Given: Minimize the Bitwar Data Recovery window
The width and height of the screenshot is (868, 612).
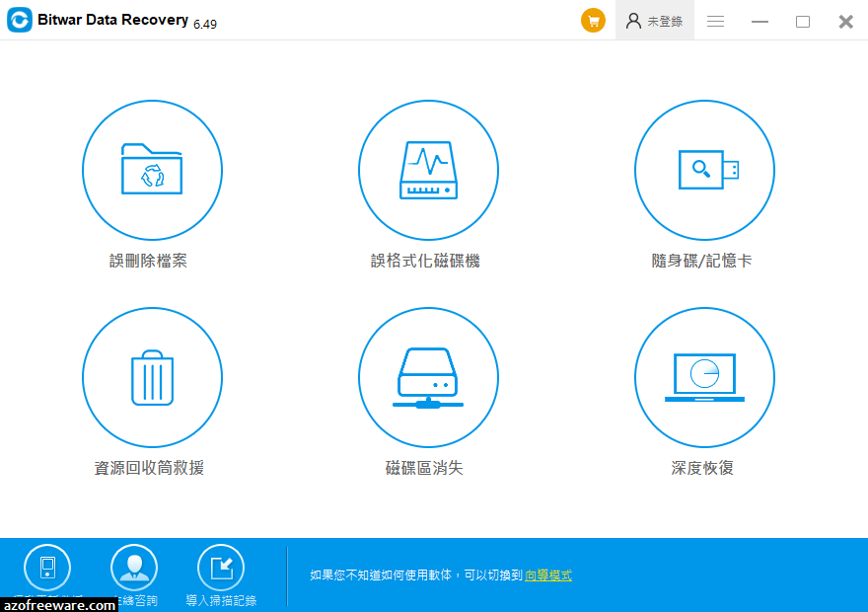Looking at the screenshot, I should click(x=759, y=21).
